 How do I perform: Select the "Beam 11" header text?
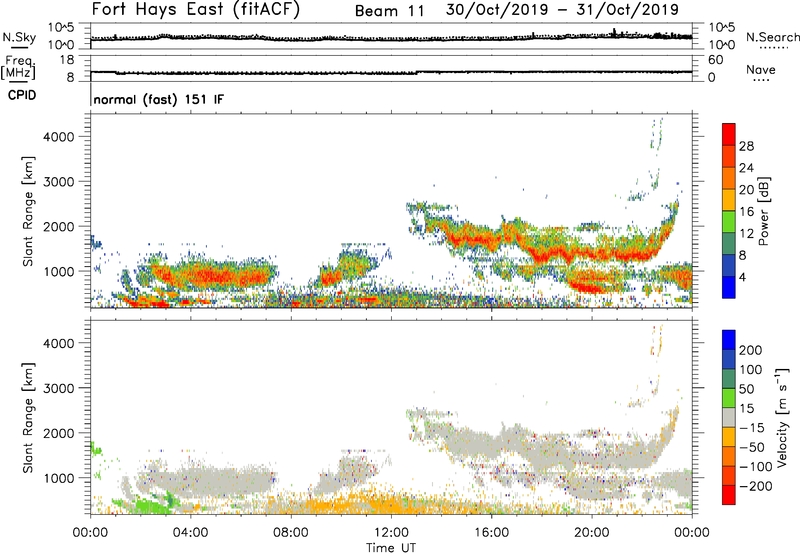390,11
